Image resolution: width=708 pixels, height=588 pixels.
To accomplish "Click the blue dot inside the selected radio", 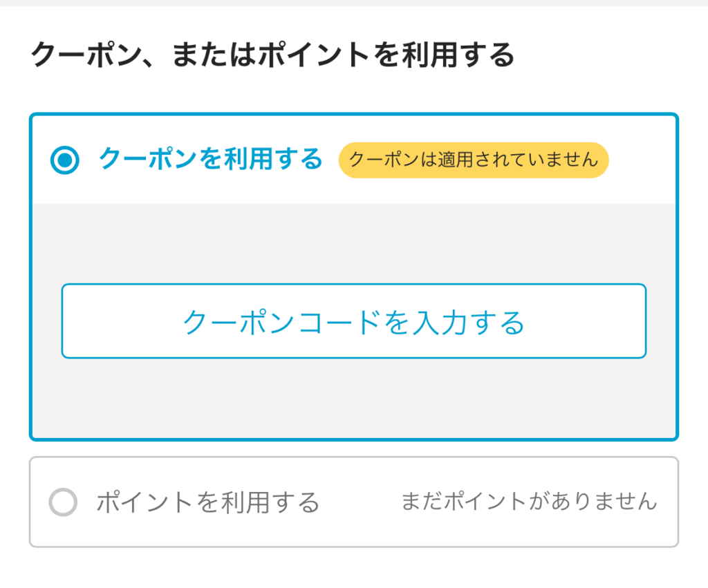I will click(65, 160).
